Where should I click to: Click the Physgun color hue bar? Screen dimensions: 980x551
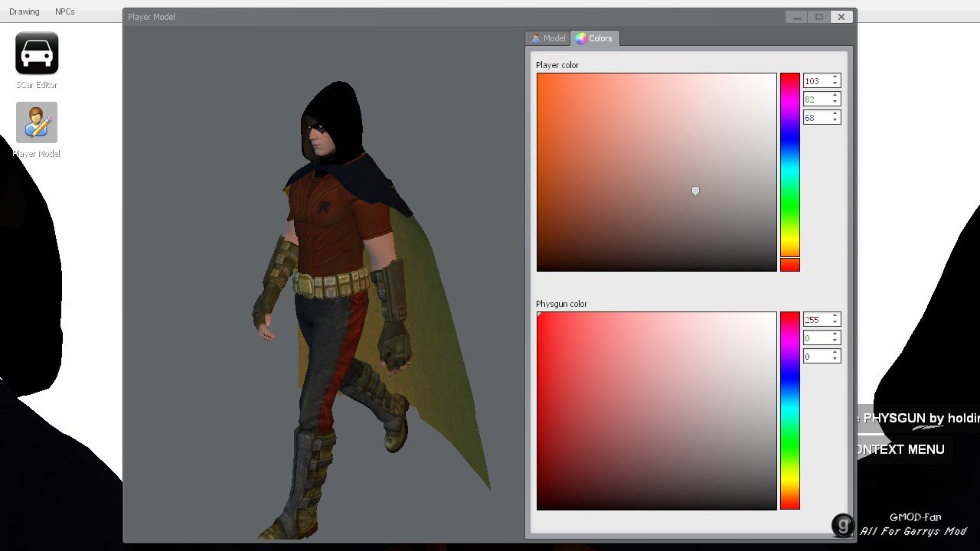pos(790,411)
